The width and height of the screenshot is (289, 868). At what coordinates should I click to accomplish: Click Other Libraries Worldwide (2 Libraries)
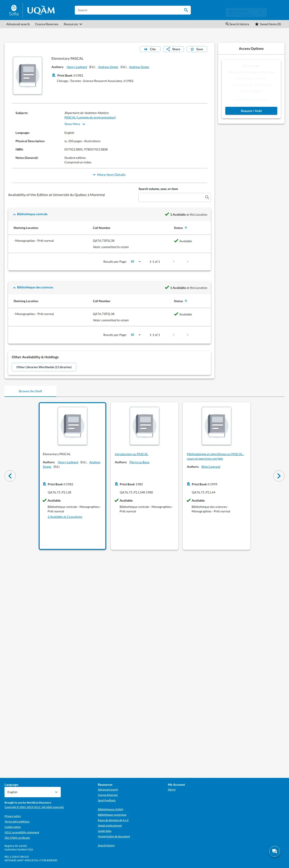tap(44, 367)
